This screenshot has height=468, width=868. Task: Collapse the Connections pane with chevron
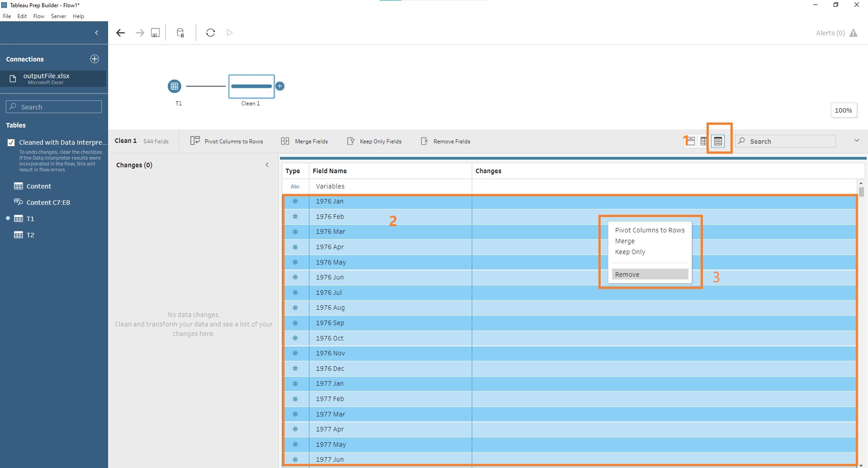(x=96, y=33)
